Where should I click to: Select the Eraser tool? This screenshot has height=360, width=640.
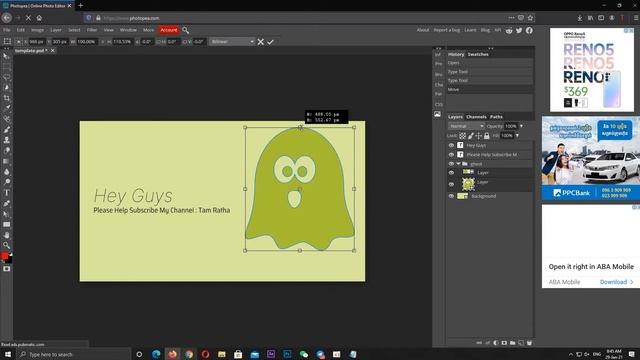(7, 151)
